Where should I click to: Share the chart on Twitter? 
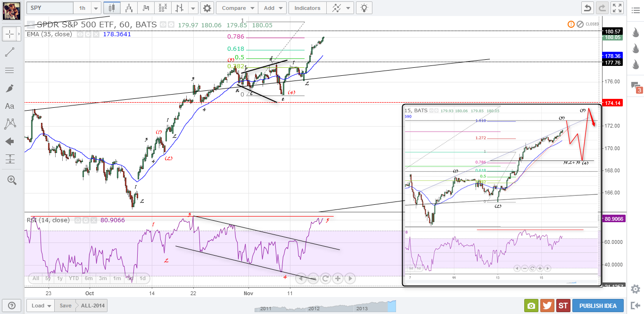(547, 306)
